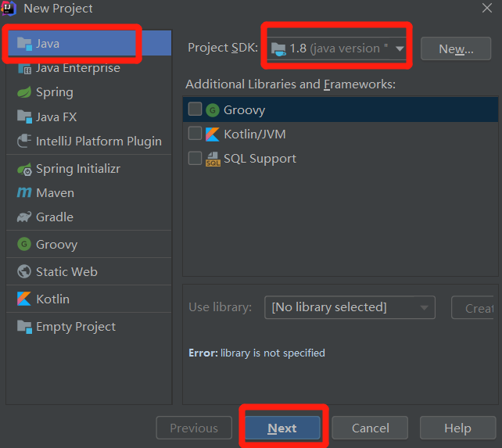The image size is (502, 448).
Task: Check the Kotlin/JVM checkbox
Action: tap(195, 134)
